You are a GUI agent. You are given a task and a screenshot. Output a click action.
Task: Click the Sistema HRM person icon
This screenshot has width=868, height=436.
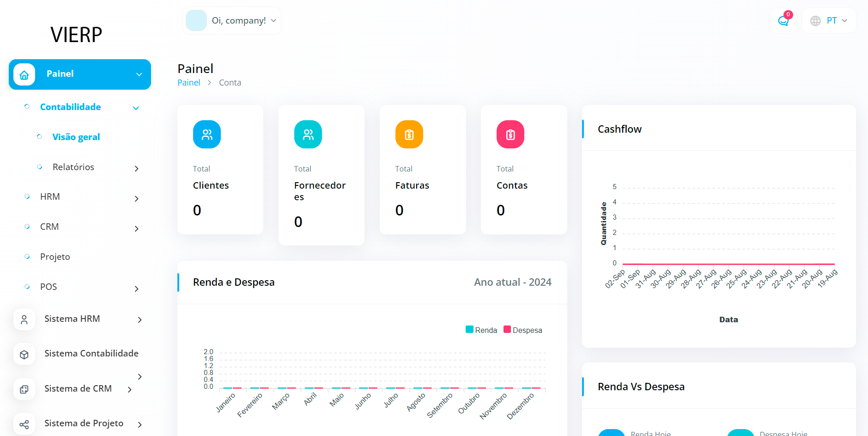(24, 319)
